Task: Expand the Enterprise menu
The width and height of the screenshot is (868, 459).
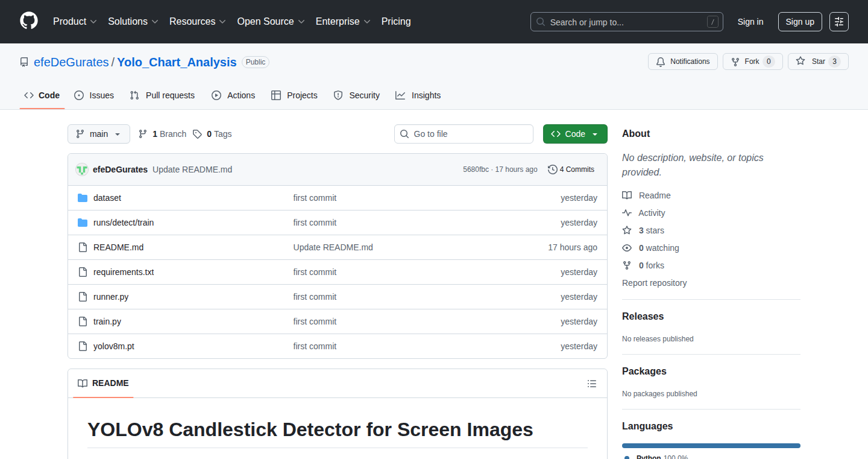Action: tap(343, 22)
